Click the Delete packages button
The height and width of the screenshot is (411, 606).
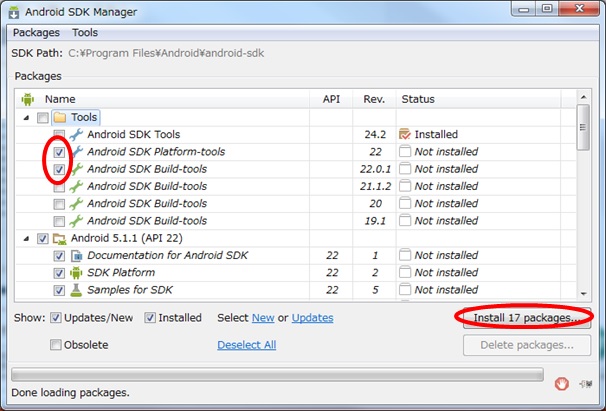[527, 345]
